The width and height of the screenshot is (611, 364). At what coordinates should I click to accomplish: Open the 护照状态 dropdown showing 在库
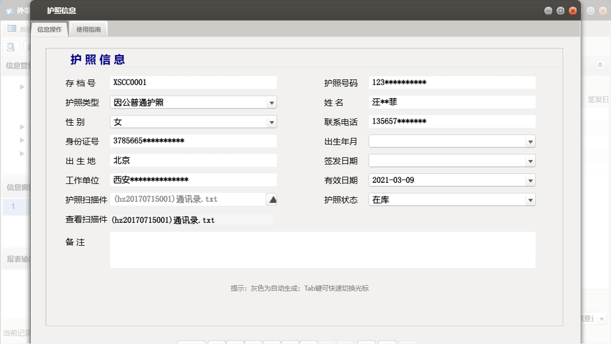pyautogui.click(x=530, y=199)
